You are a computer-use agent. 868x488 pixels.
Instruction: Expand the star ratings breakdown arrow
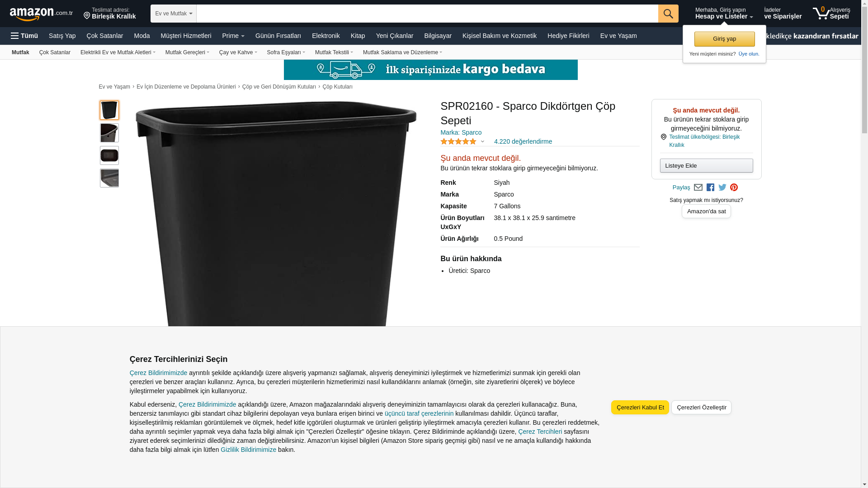482,142
